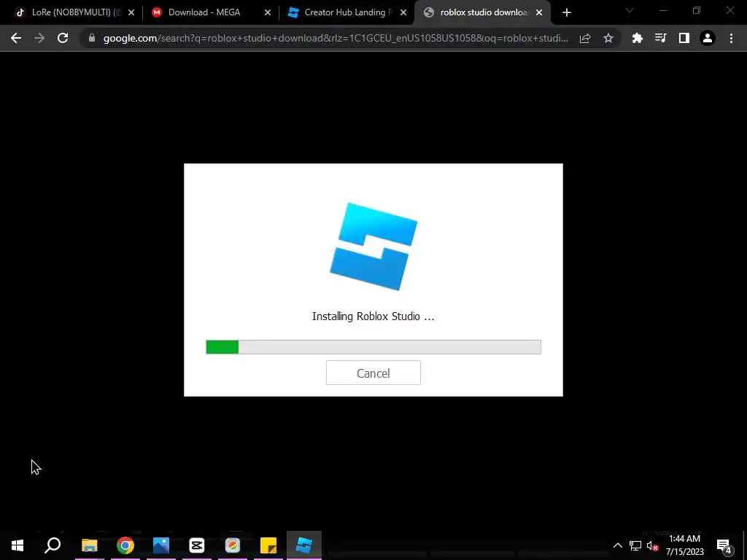The height and width of the screenshot is (560, 747).
Task: Bookmark this page with the star
Action: click(608, 38)
